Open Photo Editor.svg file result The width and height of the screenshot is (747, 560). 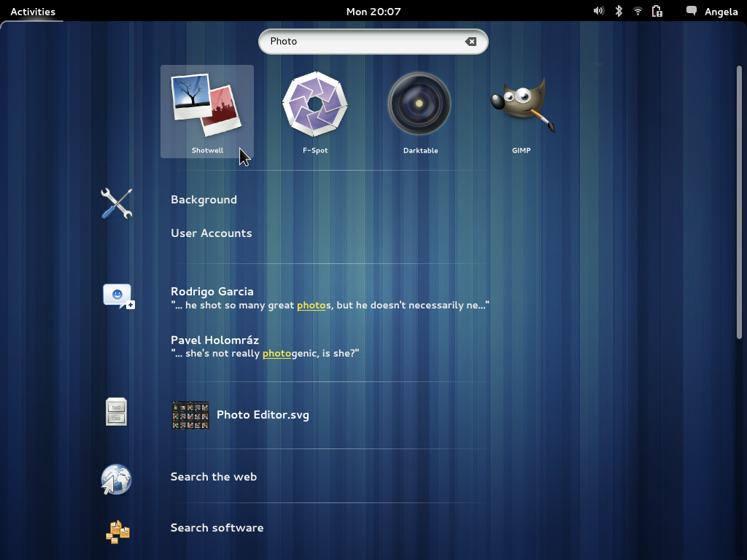(263, 415)
